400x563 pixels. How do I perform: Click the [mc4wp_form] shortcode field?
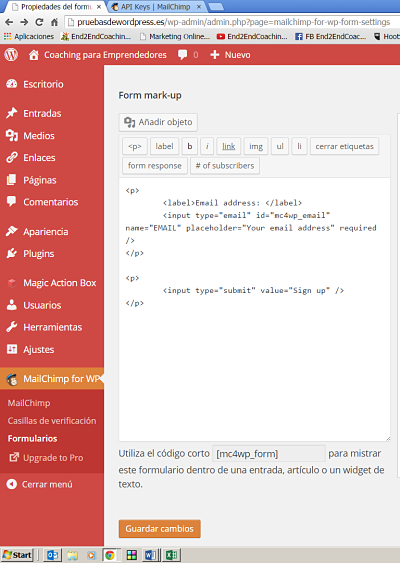coord(269,454)
